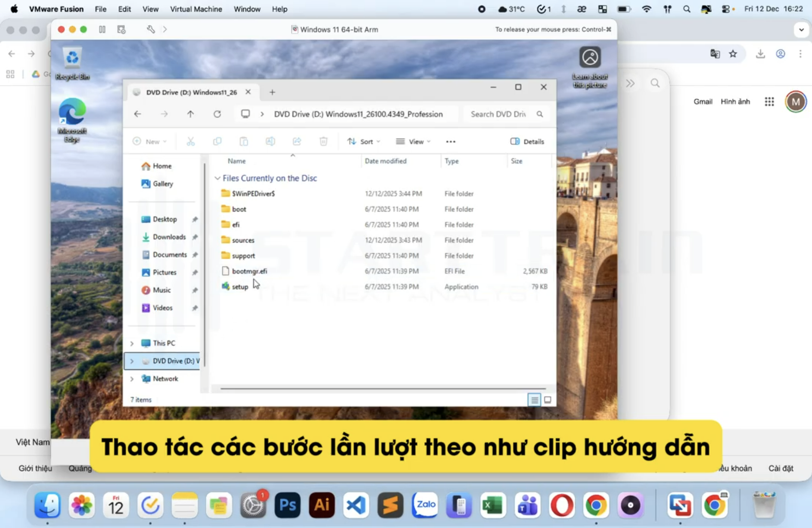Open Microsoft Excel from the Dock
Viewport: 812px width, 528px height.
[493, 505]
